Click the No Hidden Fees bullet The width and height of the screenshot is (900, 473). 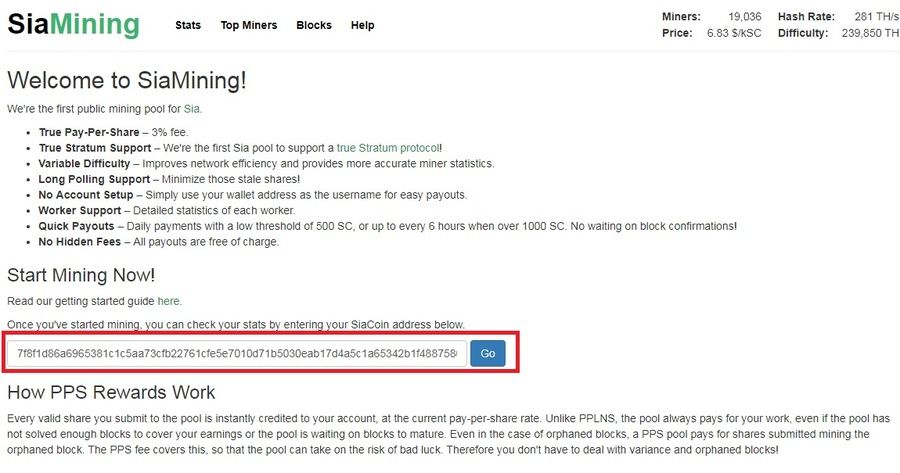158,242
